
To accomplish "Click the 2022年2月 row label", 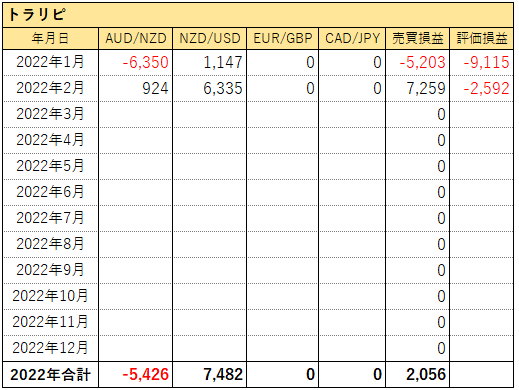I will pos(50,88).
